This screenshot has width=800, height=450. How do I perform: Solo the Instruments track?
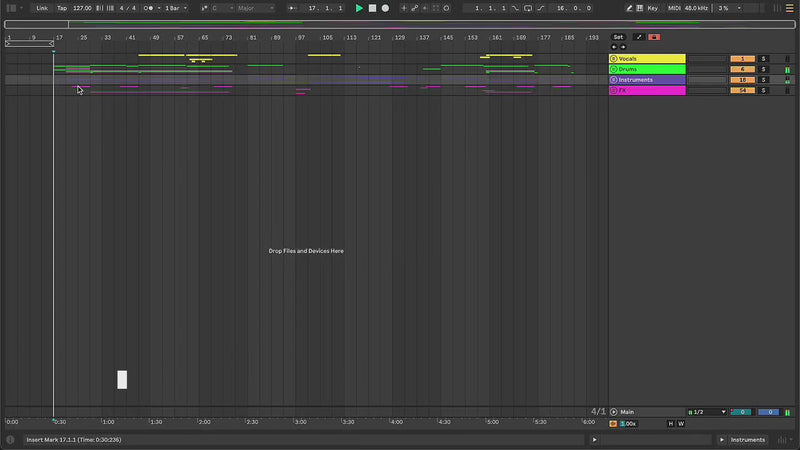point(763,80)
